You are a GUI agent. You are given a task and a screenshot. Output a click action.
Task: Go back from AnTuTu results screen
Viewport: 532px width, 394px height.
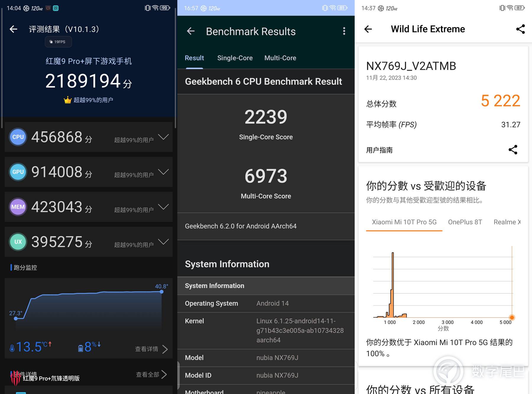(x=13, y=29)
